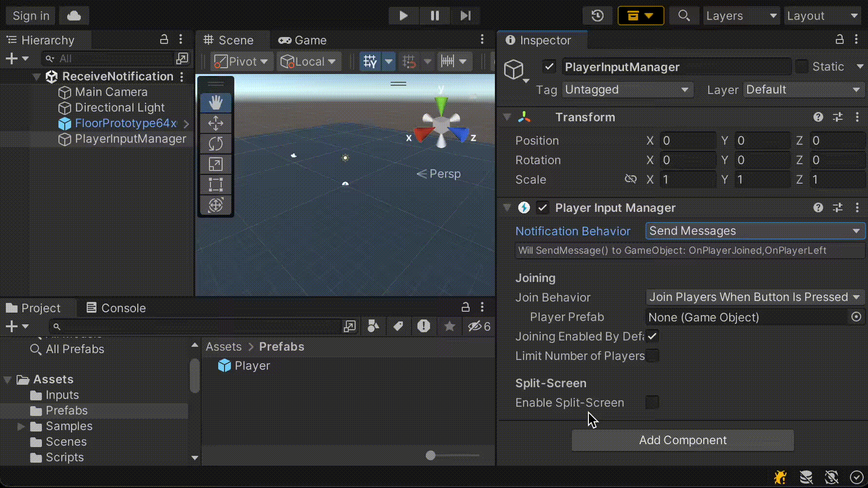Select the Rect tool in Scene

pos(216,185)
